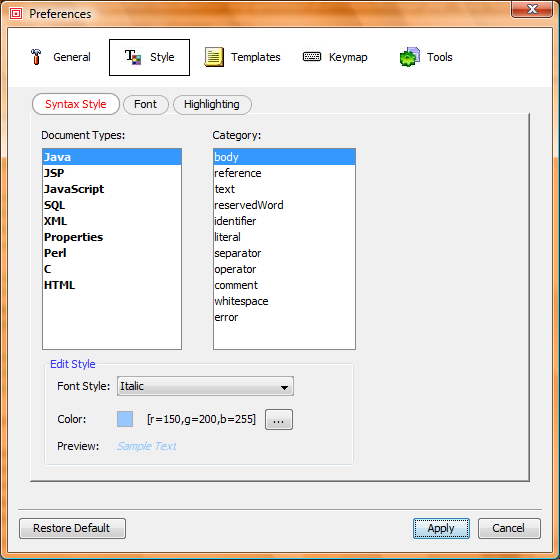Cancel the Preferences dialog
Screen dimensions: 560x560
click(x=509, y=528)
